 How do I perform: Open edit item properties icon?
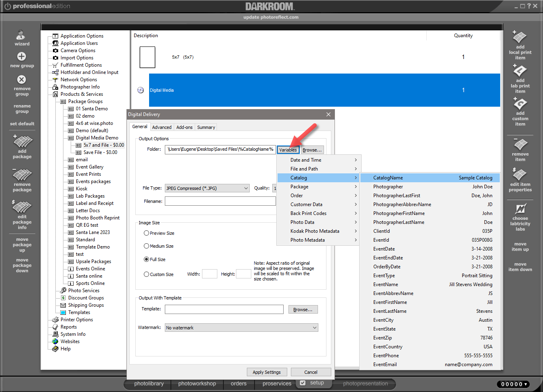tap(520, 174)
